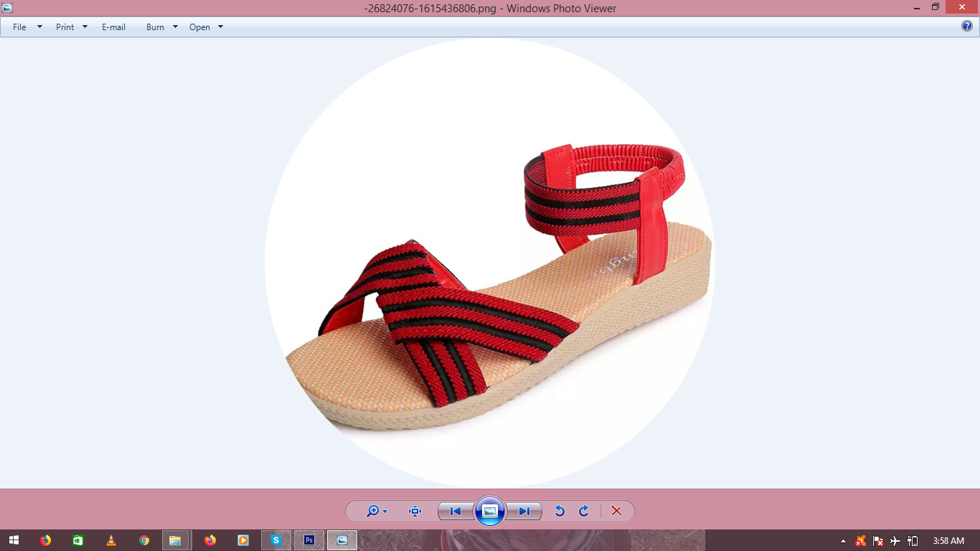Click the Actual size / fit to window icon
Viewport: 980px width, 551px height.
pyautogui.click(x=415, y=512)
